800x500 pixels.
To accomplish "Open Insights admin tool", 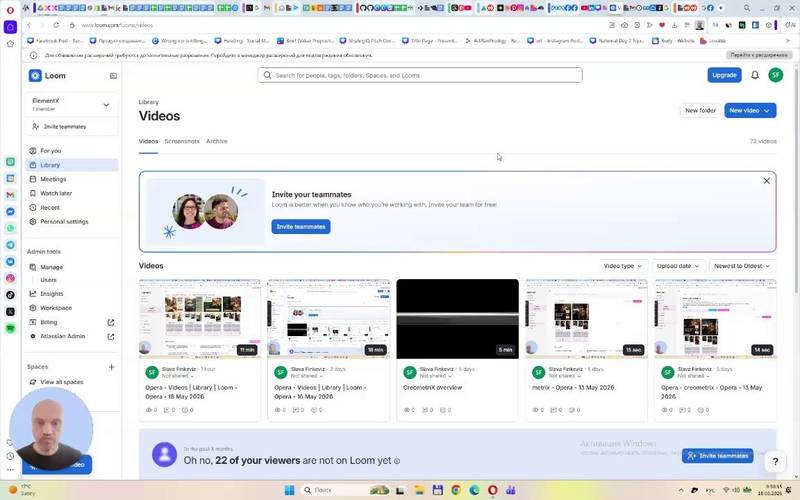I will [71, 294].
